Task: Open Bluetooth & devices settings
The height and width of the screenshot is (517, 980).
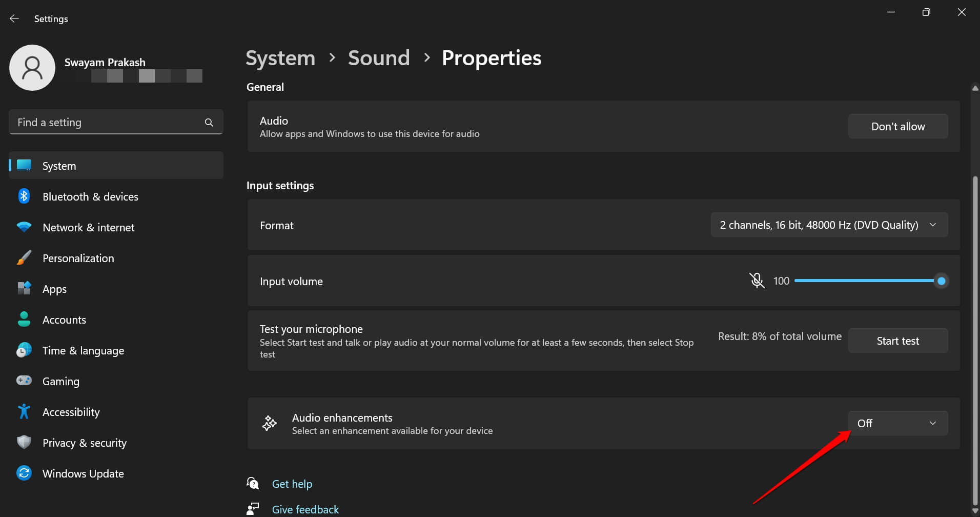Action: [90, 196]
